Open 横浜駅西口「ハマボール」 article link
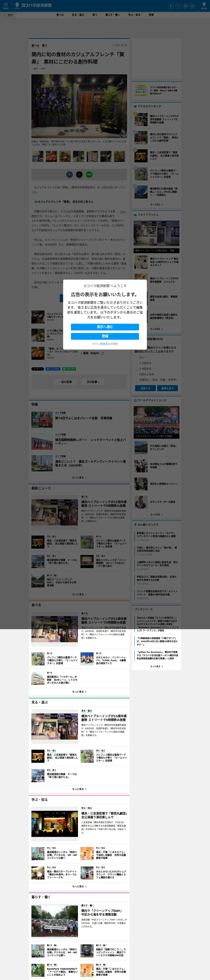Viewport: 210px width, 980px height. point(62,680)
